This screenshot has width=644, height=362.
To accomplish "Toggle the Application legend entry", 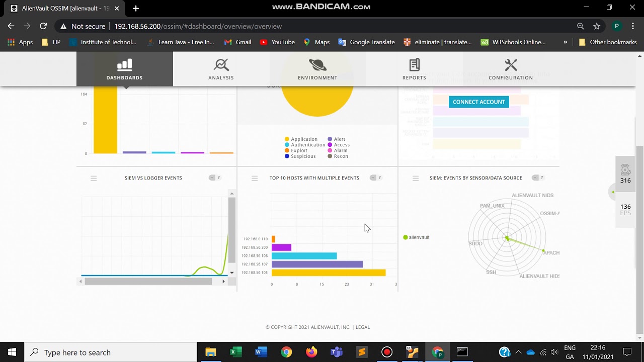I will (301, 139).
